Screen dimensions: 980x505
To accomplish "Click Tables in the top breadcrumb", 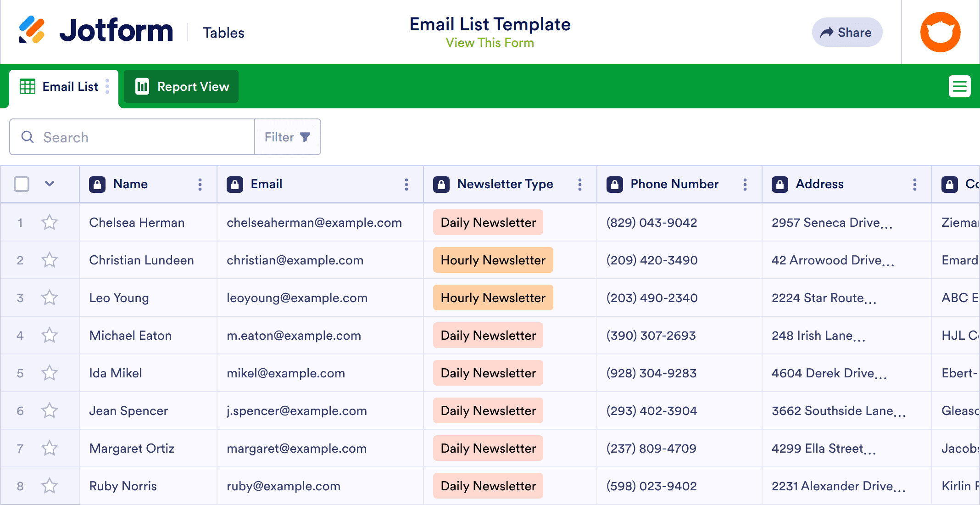I will click(223, 32).
